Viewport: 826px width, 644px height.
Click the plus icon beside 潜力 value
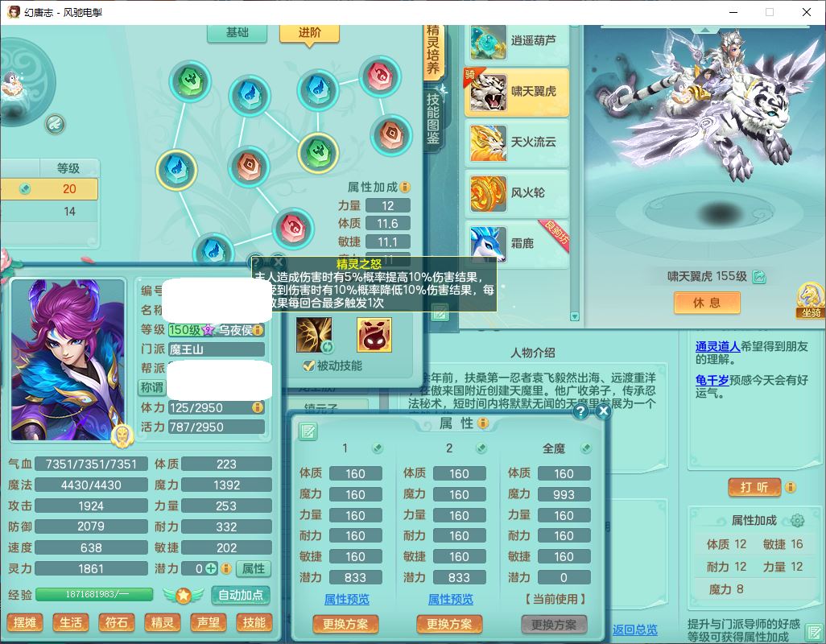pyautogui.click(x=211, y=568)
